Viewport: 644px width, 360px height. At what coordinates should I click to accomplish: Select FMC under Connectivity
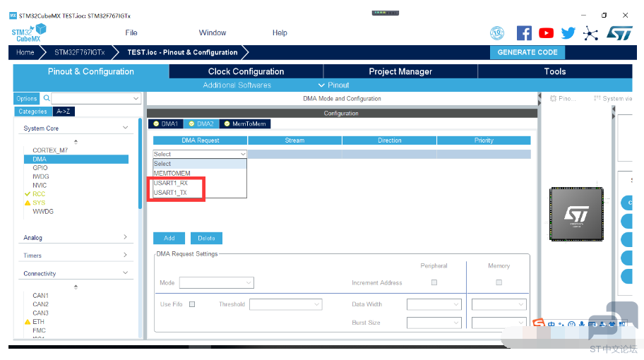point(40,330)
